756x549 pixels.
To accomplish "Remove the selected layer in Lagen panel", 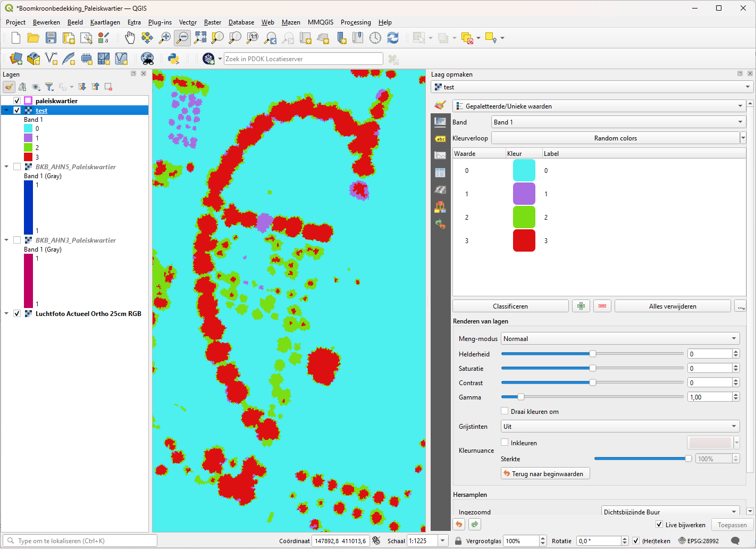I will pos(108,87).
